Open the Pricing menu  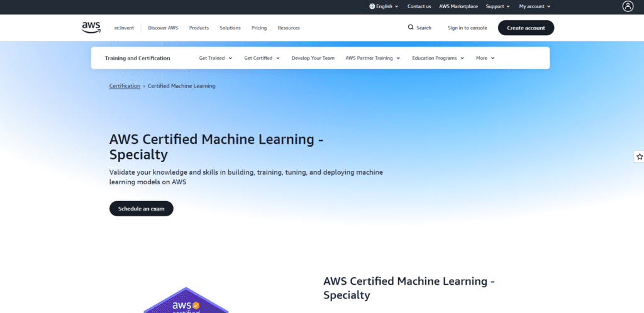click(x=259, y=28)
